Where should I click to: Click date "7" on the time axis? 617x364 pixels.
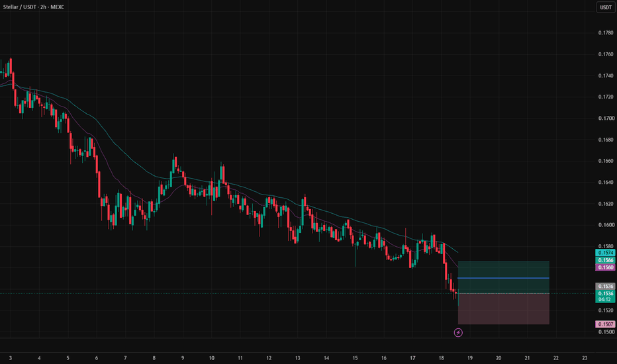tap(125, 358)
